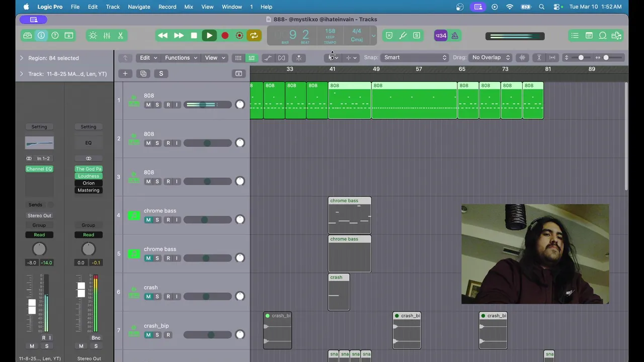Viewport: 644px width, 362px height.
Task: Open the Functions dropdown
Action: pos(181,58)
